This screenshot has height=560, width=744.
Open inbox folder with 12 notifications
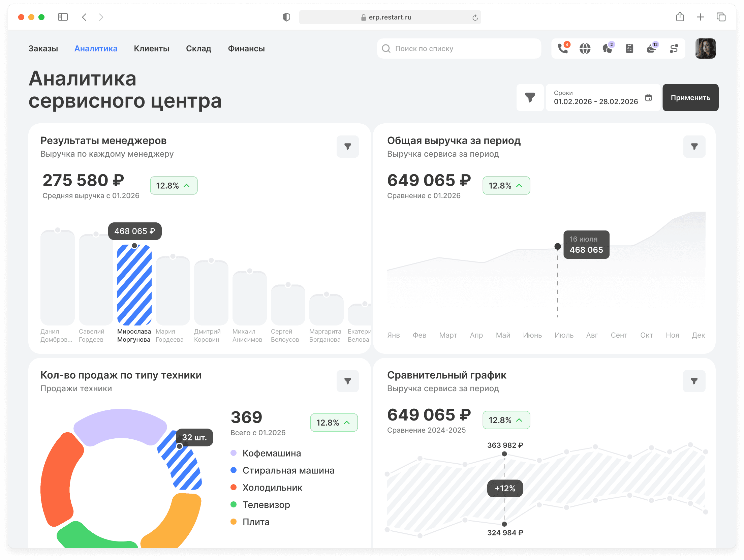click(x=652, y=49)
